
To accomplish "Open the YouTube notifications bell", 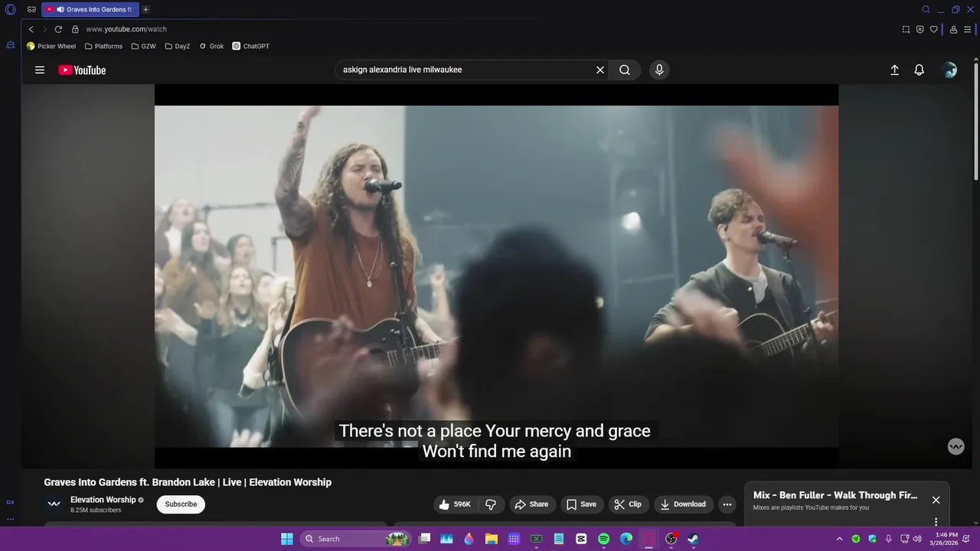I will click(920, 70).
